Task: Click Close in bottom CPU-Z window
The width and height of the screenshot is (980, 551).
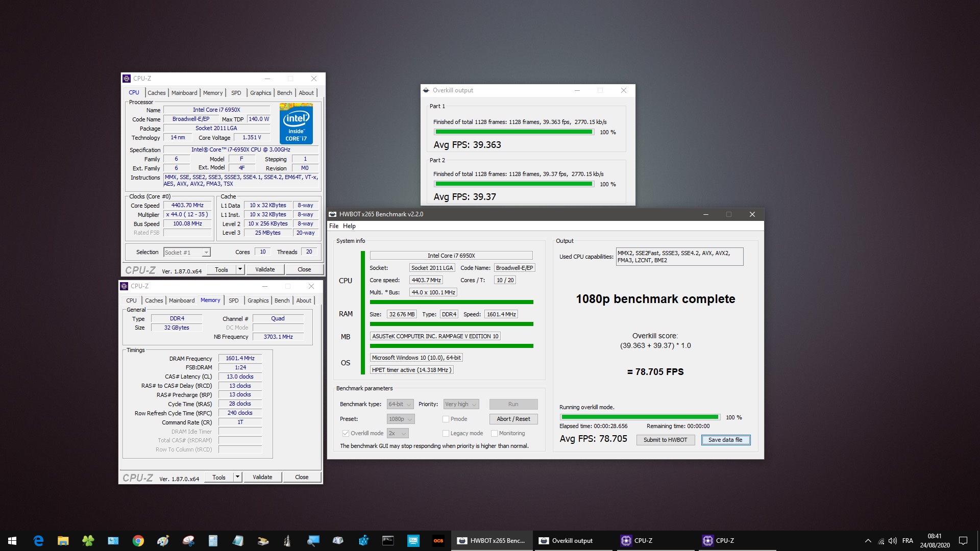Action: pyautogui.click(x=302, y=477)
